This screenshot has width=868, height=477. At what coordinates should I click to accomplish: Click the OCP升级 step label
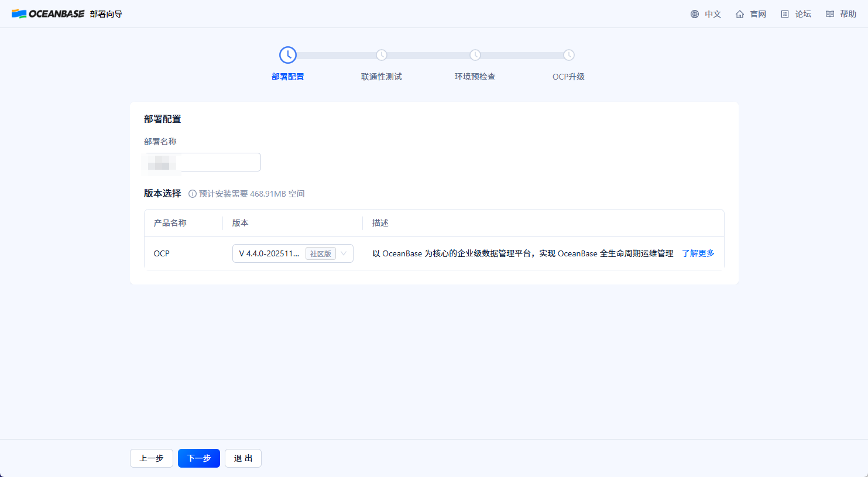(x=568, y=77)
